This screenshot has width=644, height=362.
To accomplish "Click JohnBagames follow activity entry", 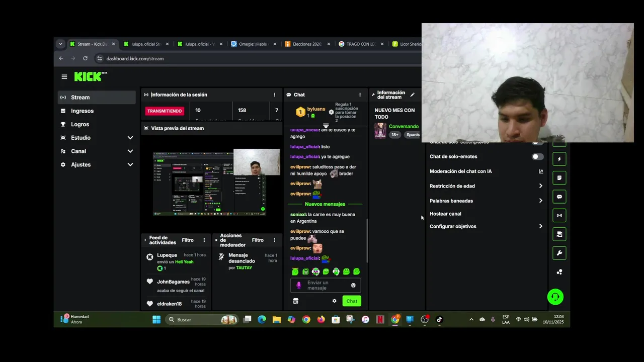I will tap(176, 285).
